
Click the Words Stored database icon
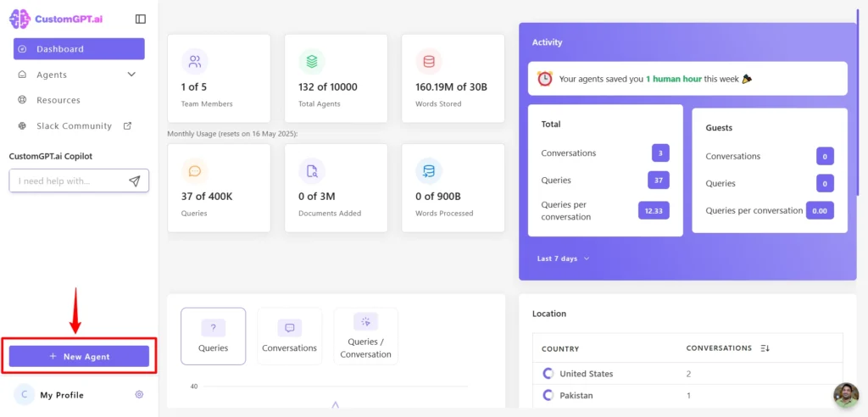point(429,62)
